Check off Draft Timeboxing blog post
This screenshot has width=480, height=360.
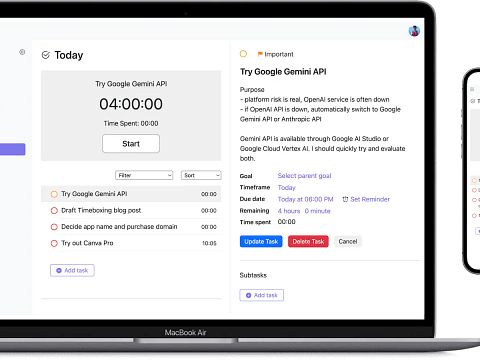tap(54, 211)
